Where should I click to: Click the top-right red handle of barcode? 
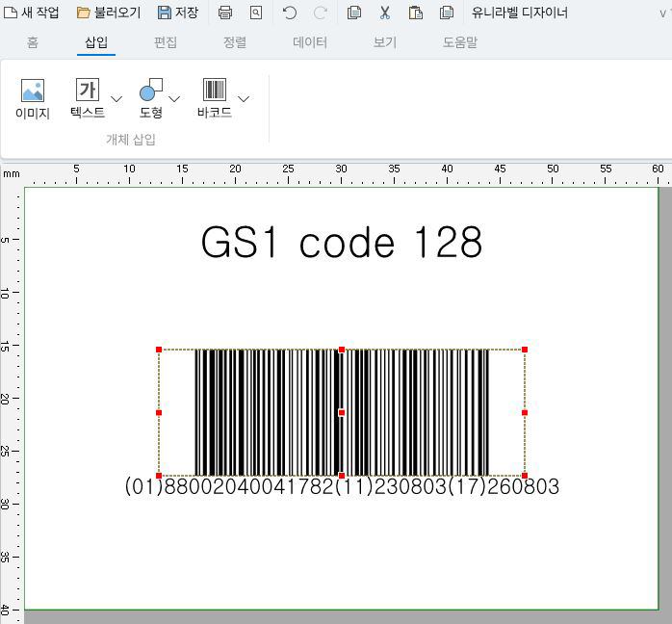[525, 350]
